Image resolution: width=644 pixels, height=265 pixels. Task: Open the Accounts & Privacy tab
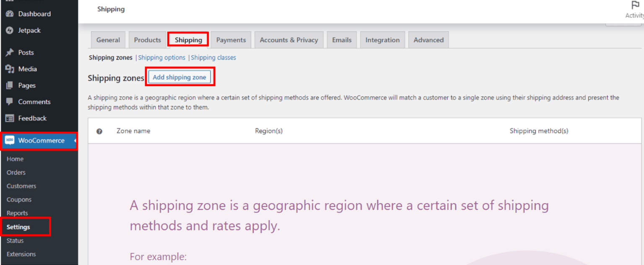(x=288, y=39)
